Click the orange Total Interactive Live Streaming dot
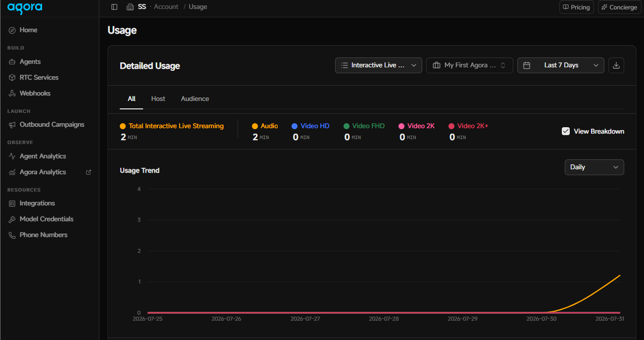Viewport: 644px width, 340px height. pyautogui.click(x=123, y=126)
